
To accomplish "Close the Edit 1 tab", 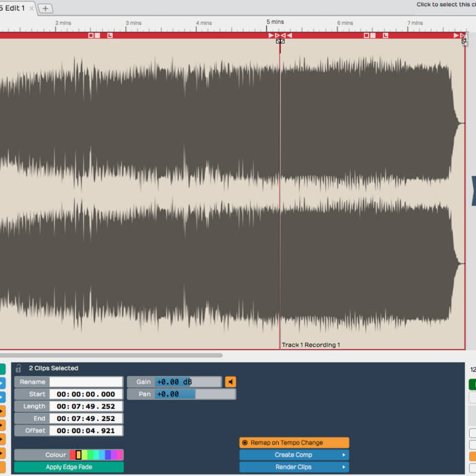I will pos(31,8).
